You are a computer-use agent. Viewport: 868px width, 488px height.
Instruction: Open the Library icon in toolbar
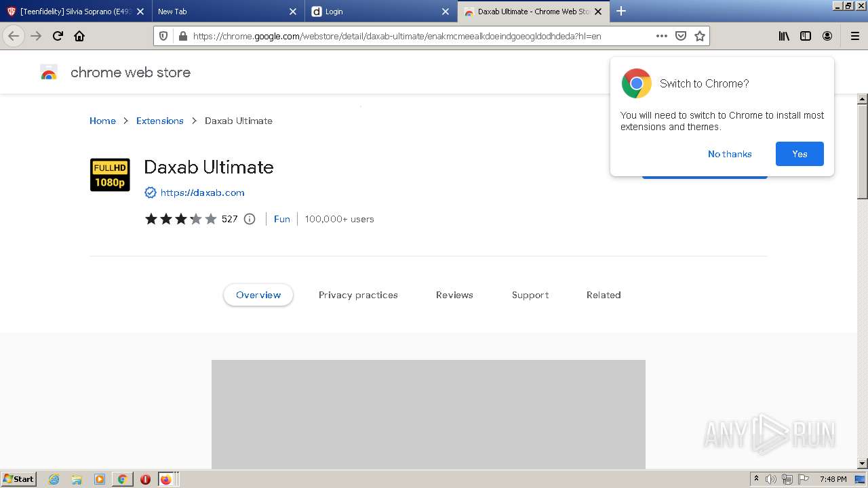click(784, 36)
